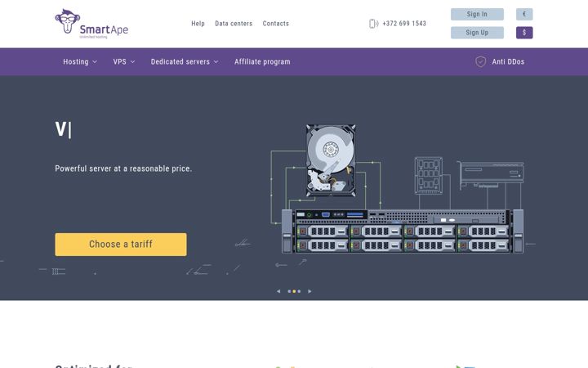Click 'Powerful server at a reasonable price.' text

123,168
